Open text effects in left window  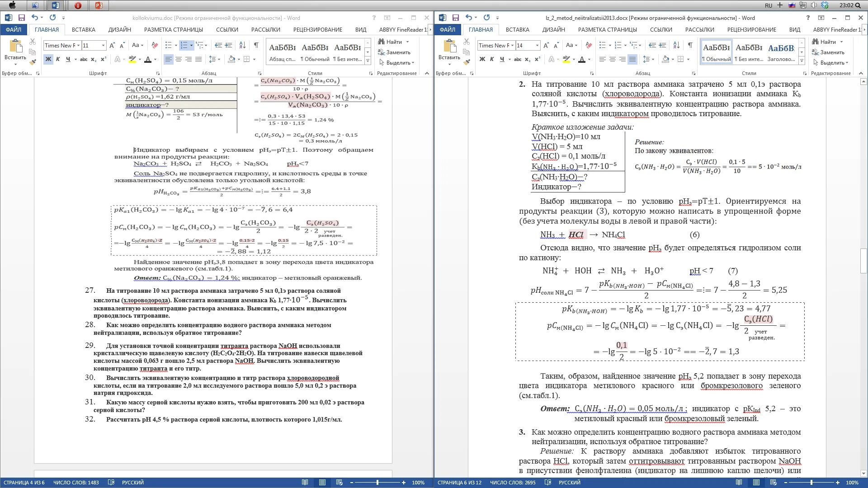(x=118, y=59)
